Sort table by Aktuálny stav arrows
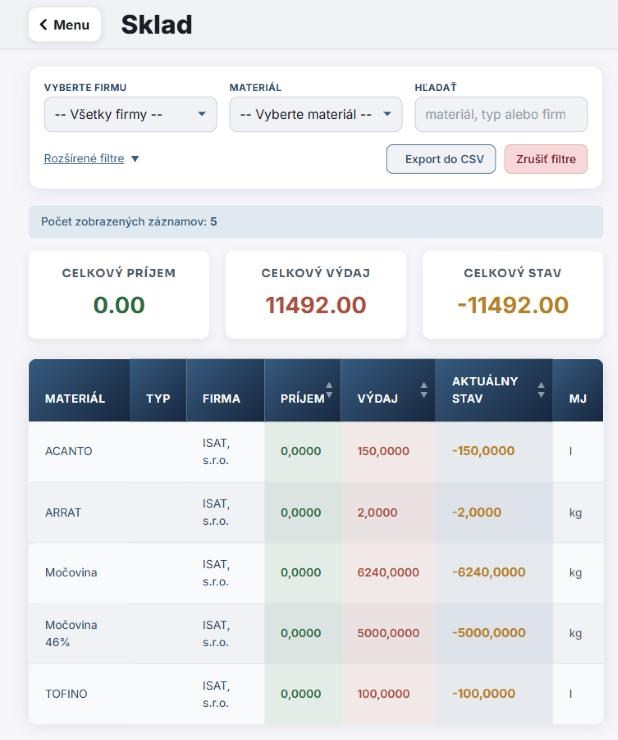The width and height of the screenshot is (618, 740). point(541,390)
